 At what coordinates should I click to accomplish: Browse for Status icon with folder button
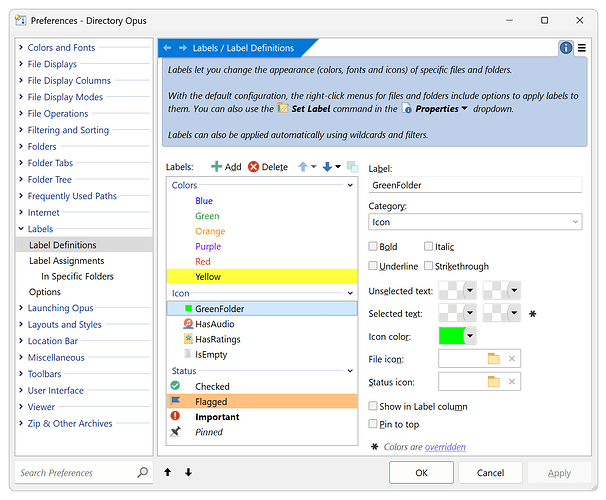(494, 382)
